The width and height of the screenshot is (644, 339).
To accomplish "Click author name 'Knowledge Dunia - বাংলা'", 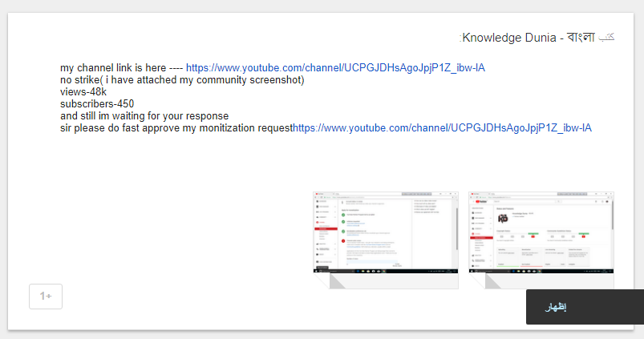I will coord(529,38).
